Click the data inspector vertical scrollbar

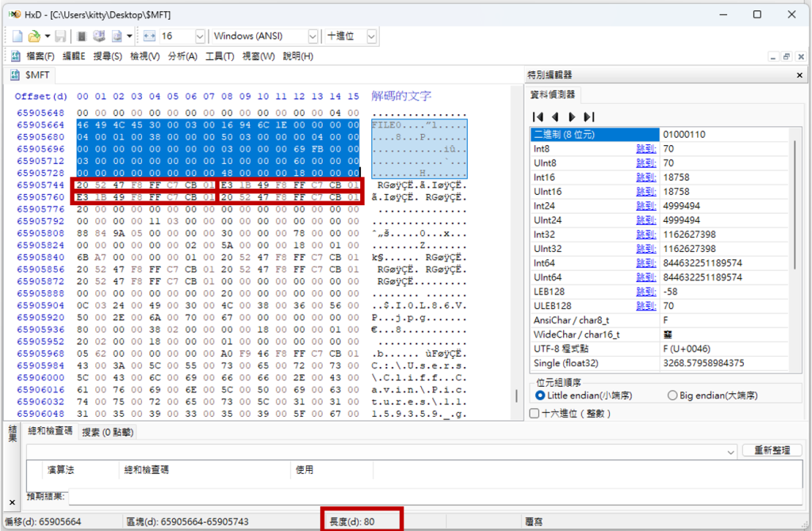pos(795,204)
